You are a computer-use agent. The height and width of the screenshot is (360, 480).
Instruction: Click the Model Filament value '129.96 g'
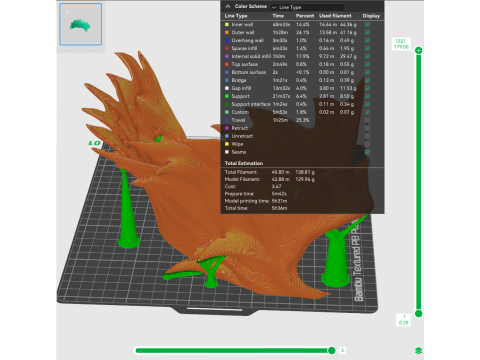pyautogui.click(x=305, y=179)
